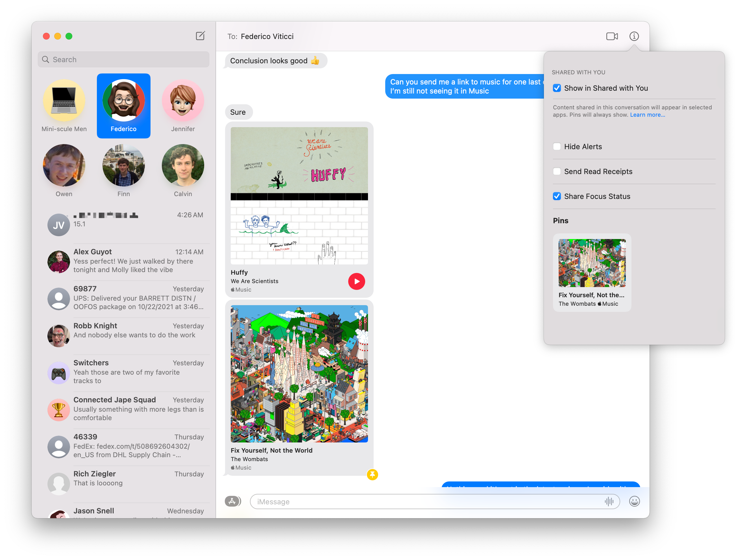
Task: Disable Share Focus Status
Action: coord(557,196)
